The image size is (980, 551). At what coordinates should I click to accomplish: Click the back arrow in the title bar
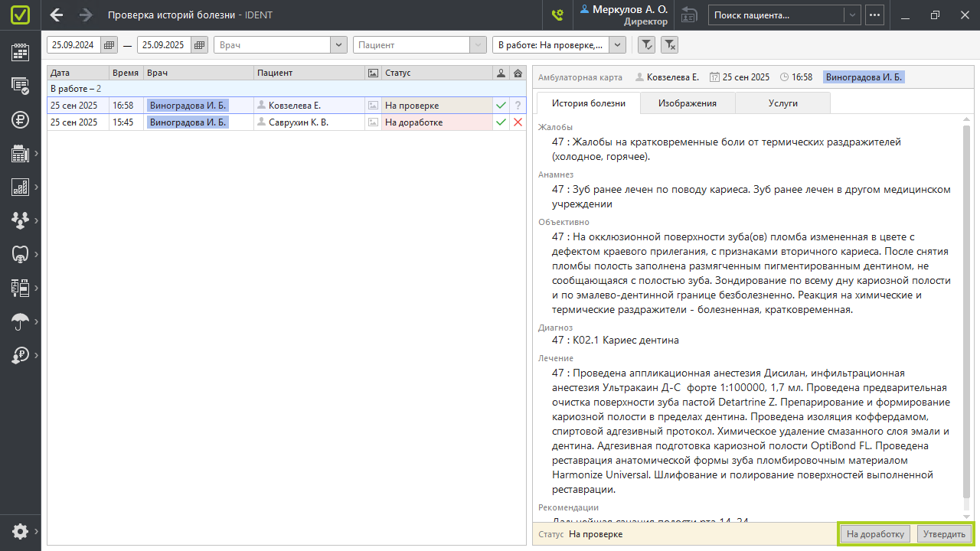pyautogui.click(x=57, y=15)
